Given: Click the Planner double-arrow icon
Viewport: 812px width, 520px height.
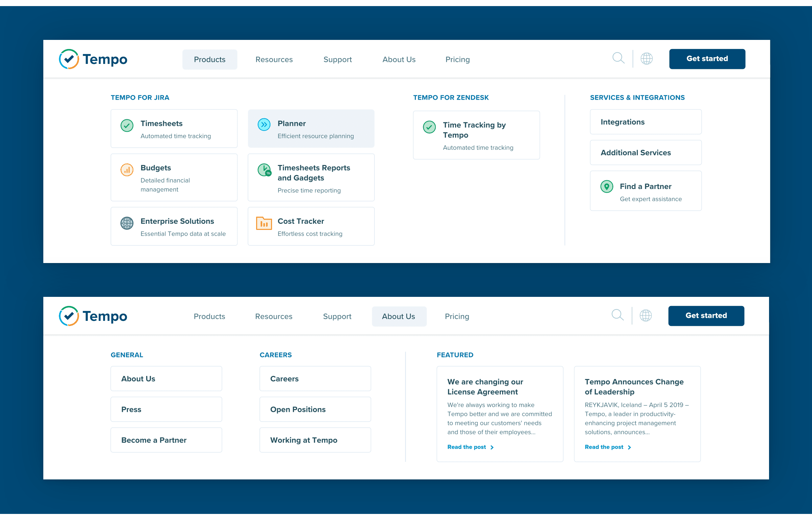Looking at the screenshot, I should (264, 125).
